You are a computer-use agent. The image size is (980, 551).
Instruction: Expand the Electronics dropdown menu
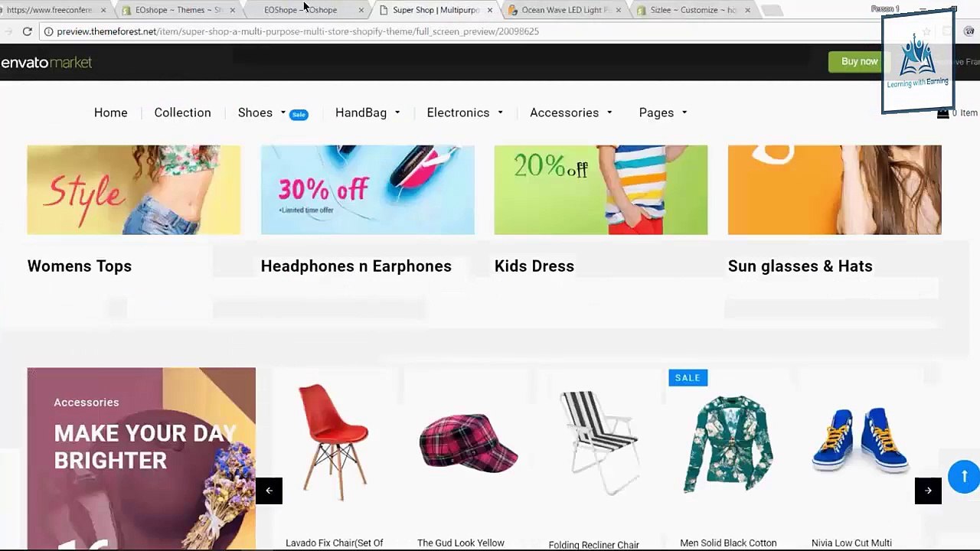click(x=465, y=112)
